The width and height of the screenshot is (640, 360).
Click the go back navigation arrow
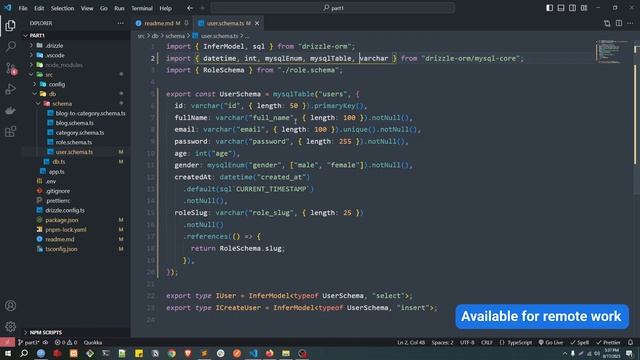point(190,8)
